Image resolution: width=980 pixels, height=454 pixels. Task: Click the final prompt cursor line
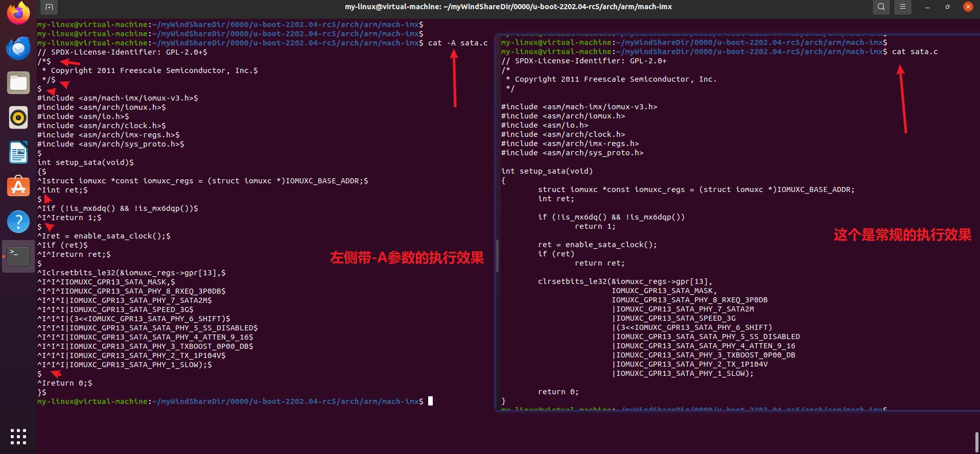[235, 401]
